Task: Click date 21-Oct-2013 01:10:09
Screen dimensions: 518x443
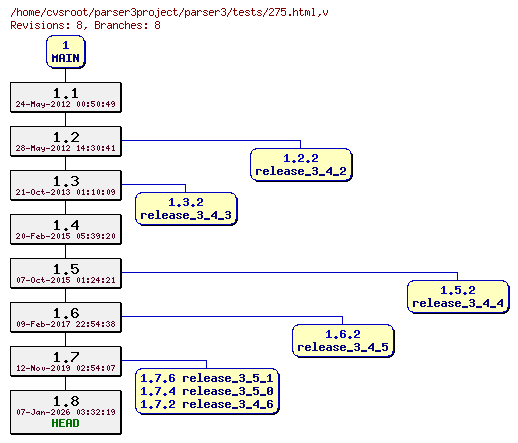Action: tap(66, 192)
